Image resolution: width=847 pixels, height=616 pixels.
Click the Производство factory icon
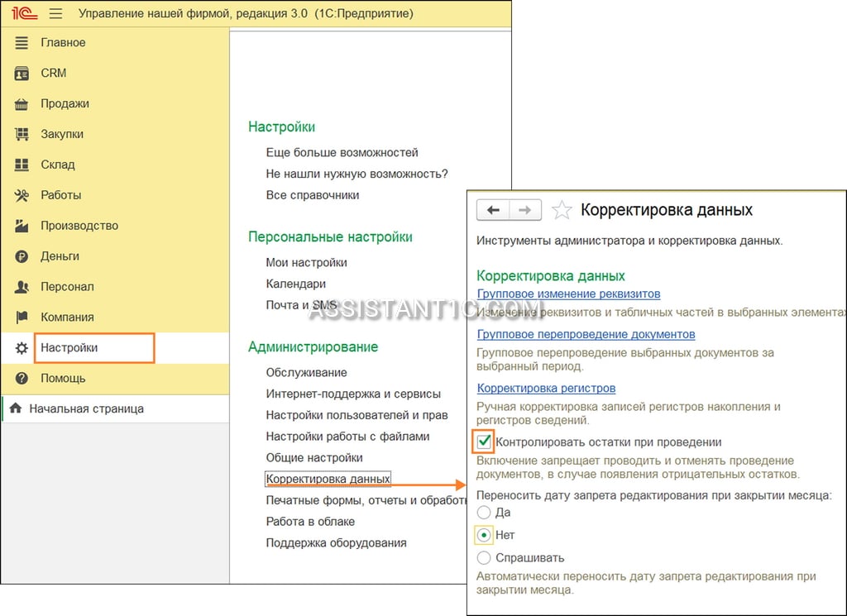click(x=22, y=226)
